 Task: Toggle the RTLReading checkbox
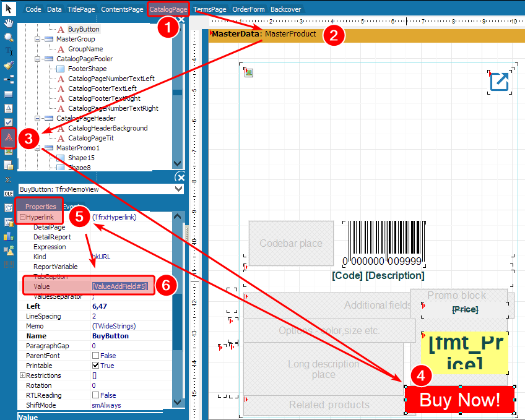95,395
